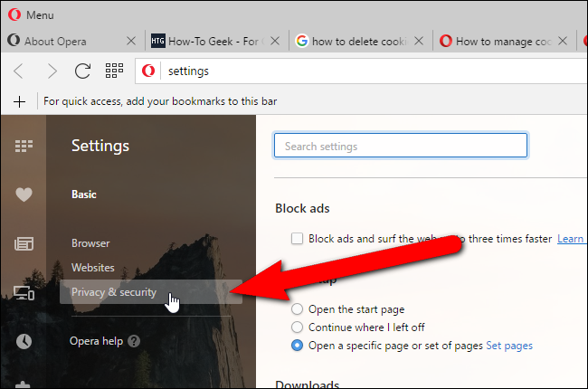588x389 pixels.
Task: Select Open a specific page option
Action: 297,345
